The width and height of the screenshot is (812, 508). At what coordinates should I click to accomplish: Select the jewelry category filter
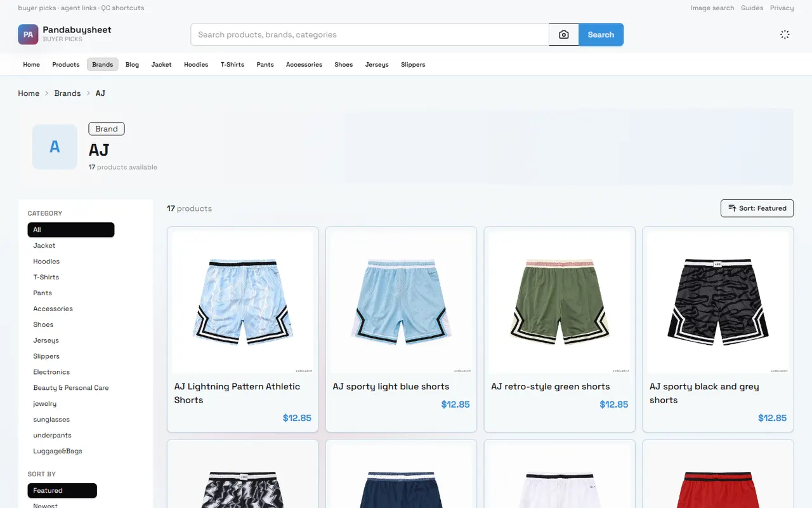pyautogui.click(x=45, y=404)
